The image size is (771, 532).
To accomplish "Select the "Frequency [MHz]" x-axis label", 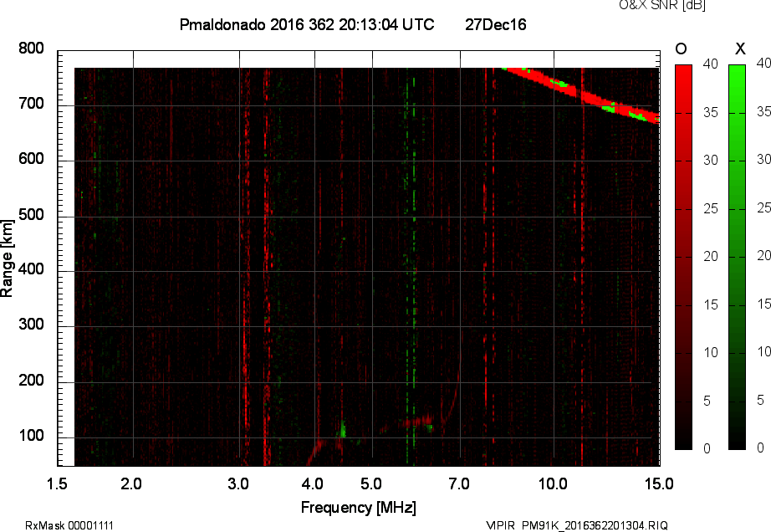I will tap(358, 507).
